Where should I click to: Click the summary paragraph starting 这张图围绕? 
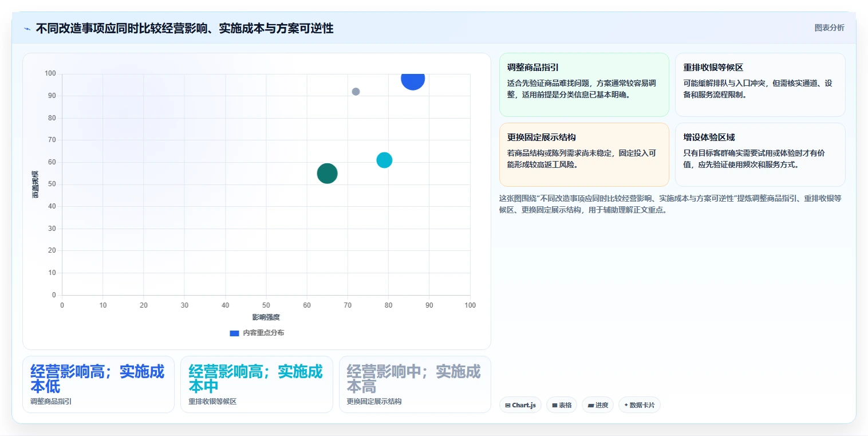coord(670,204)
